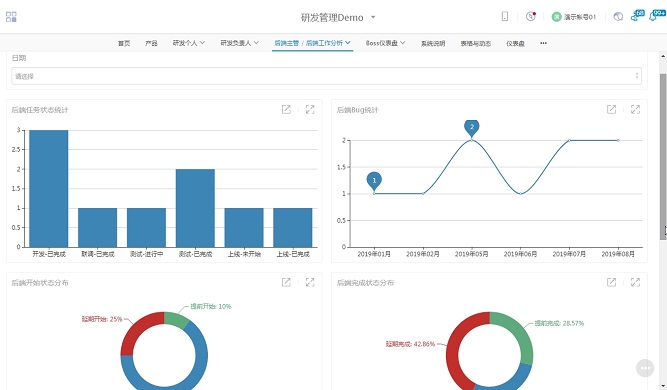Open the floating chat bubble button
The width and height of the screenshot is (667, 390).
pyautogui.click(x=645, y=368)
